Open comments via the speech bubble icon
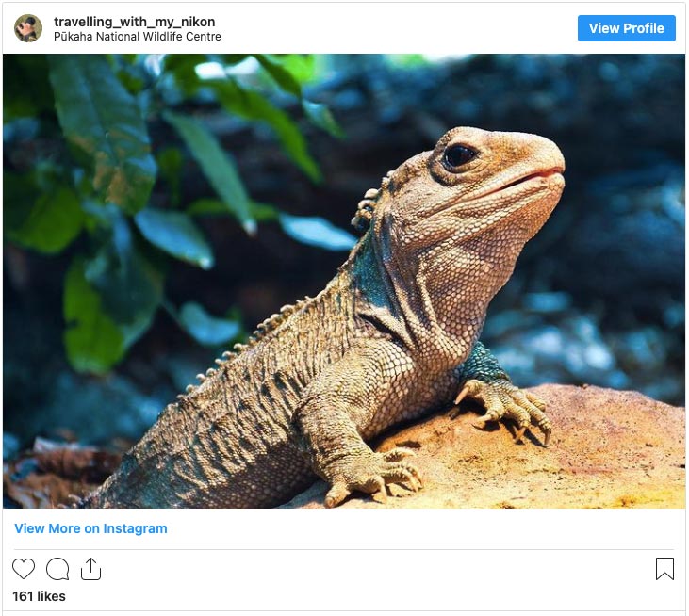 (x=57, y=569)
